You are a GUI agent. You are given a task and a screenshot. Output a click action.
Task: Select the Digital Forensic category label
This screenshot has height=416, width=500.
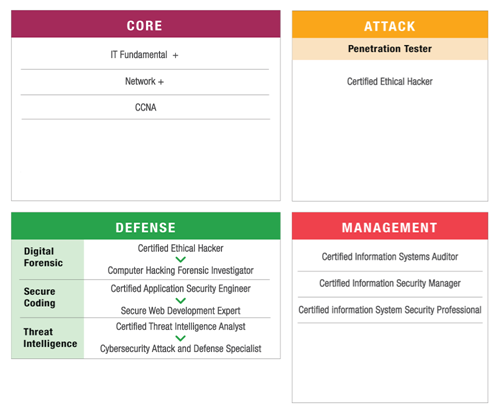(x=43, y=257)
